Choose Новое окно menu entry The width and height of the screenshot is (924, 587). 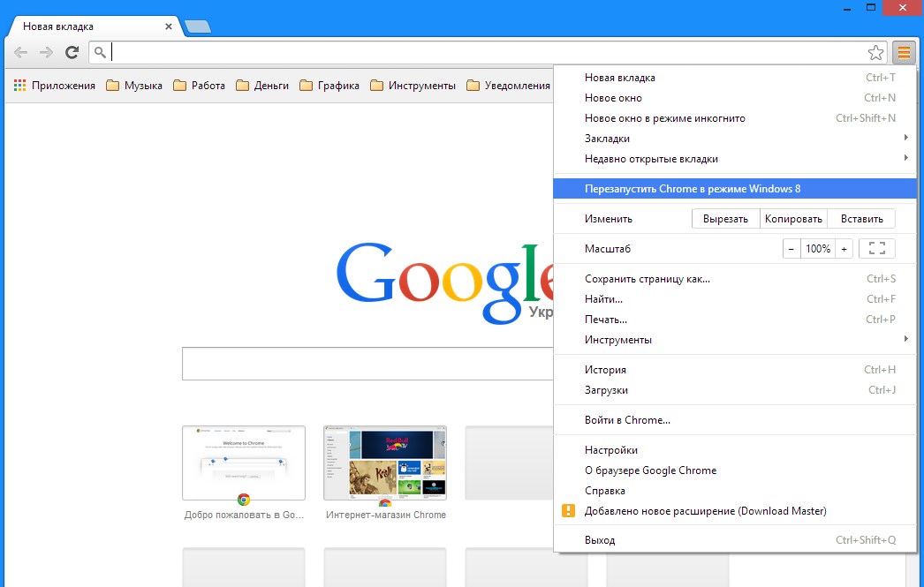tap(735, 98)
